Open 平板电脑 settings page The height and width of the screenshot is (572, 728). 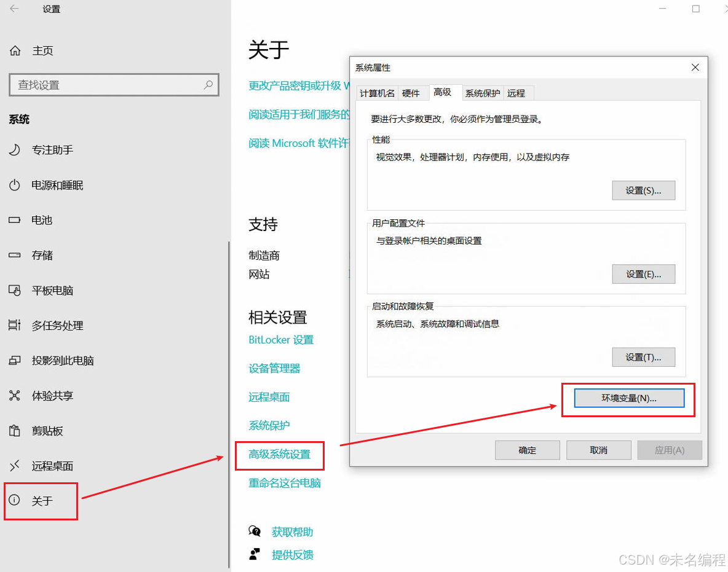pos(52,291)
